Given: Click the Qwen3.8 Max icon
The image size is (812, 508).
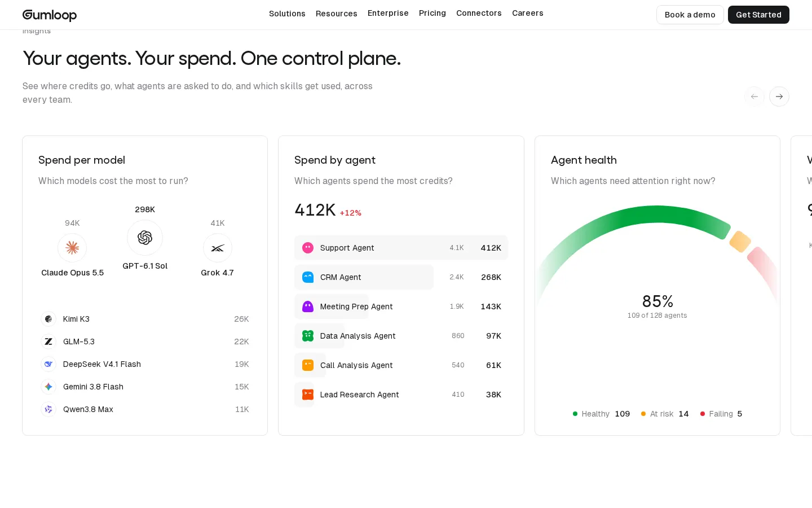Looking at the screenshot, I should tap(48, 409).
